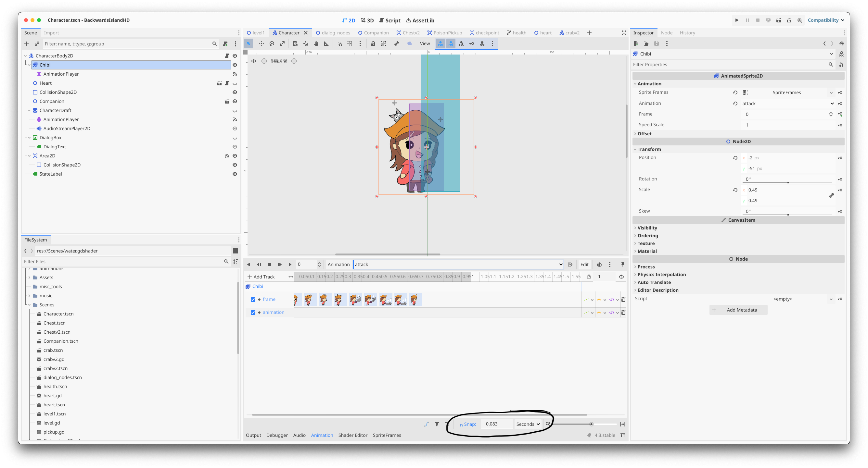Select the Move tool in the canvas toolbar

[x=261, y=43]
